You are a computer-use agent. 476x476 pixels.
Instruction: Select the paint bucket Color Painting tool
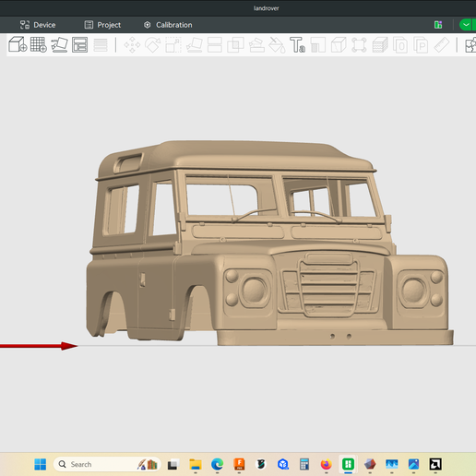click(277, 45)
